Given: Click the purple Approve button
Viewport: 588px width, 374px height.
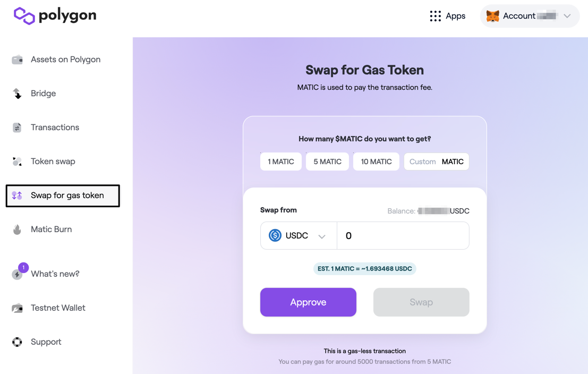Looking at the screenshot, I should pyautogui.click(x=308, y=302).
